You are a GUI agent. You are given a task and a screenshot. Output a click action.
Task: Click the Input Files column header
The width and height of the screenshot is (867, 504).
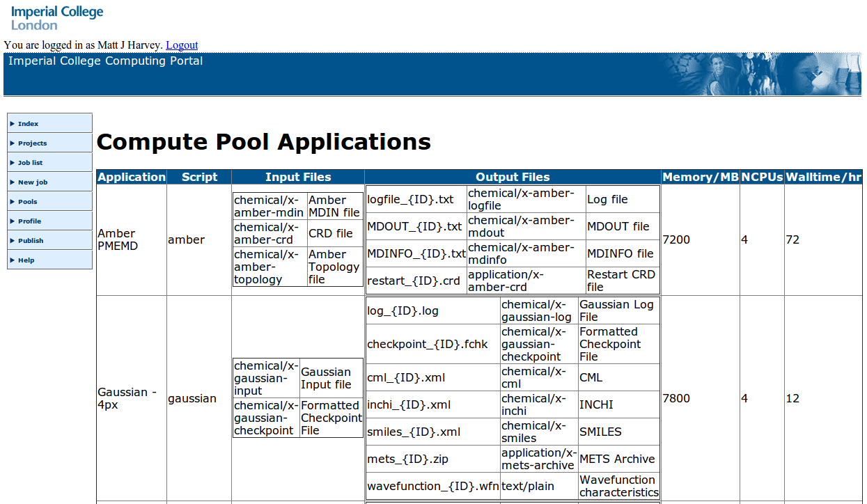click(x=298, y=178)
